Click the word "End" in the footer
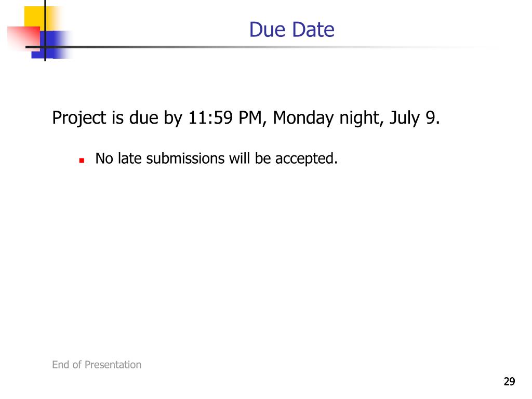This screenshot has height=399, width=532. click(61, 365)
